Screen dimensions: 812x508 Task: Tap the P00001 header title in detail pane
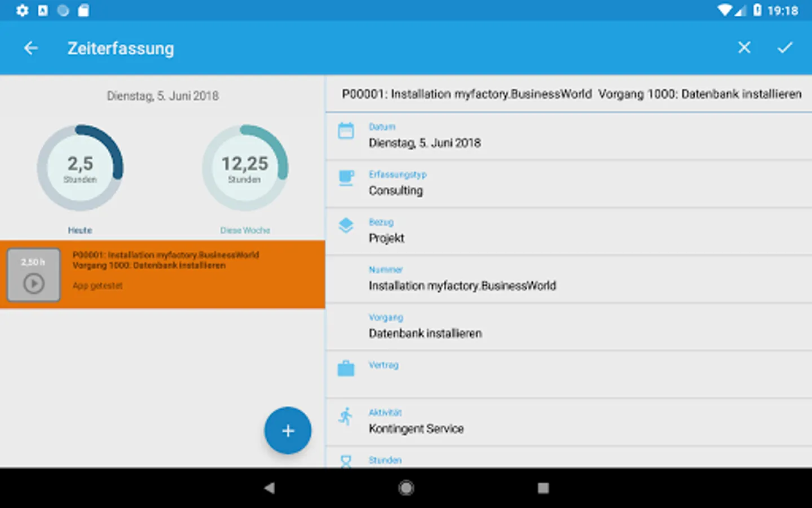571,94
